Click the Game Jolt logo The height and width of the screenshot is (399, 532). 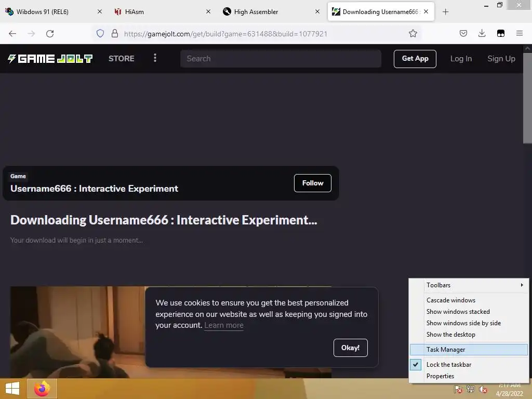coord(50,59)
